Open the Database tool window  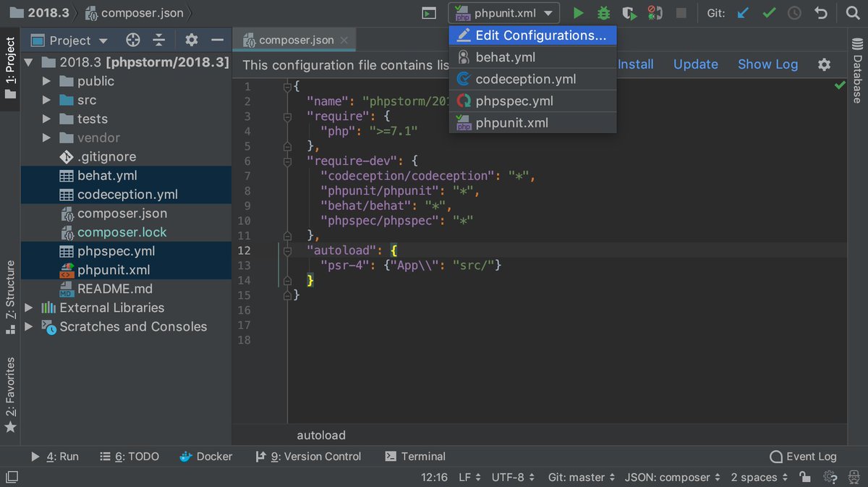click(x=857, y=71)
